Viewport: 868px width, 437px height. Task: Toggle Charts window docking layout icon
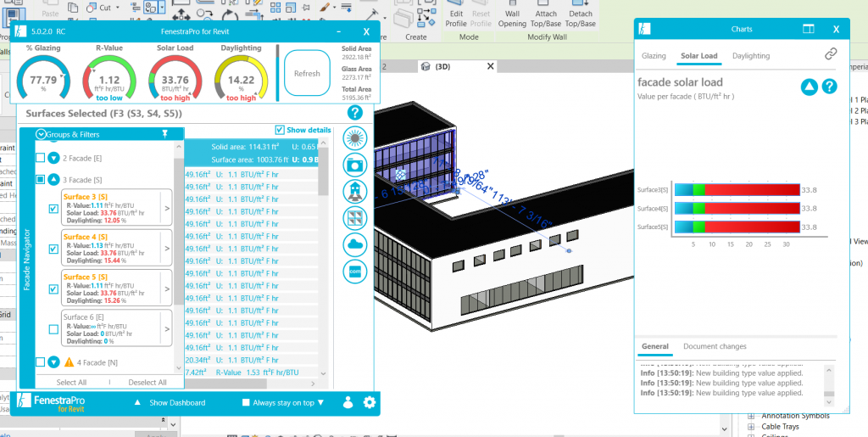coord(808,30)
